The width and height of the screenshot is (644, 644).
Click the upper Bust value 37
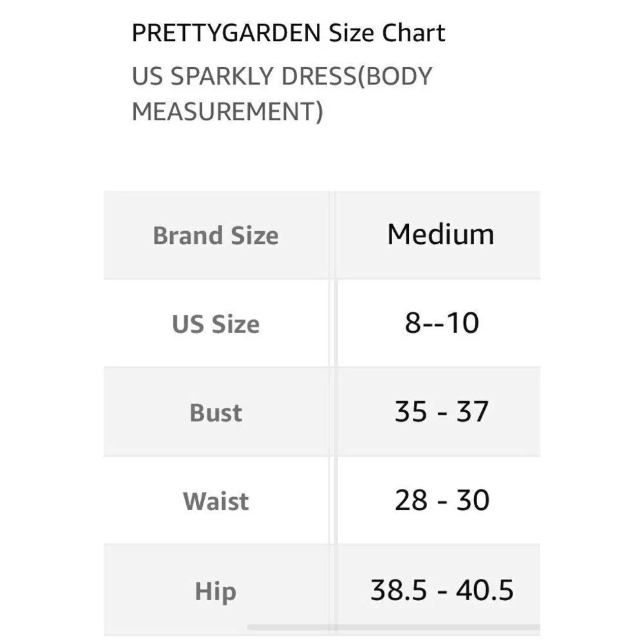473,412
